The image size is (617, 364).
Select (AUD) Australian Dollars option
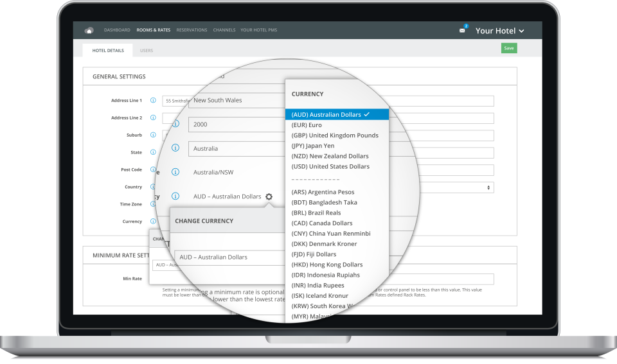pos(337,114)
